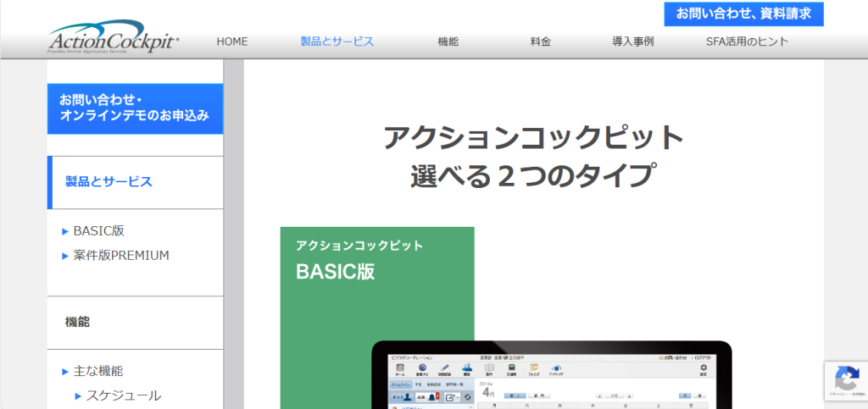Click the blue arrow beside 案件版PREMIUM
868x409 pixels.
point(65,256)
